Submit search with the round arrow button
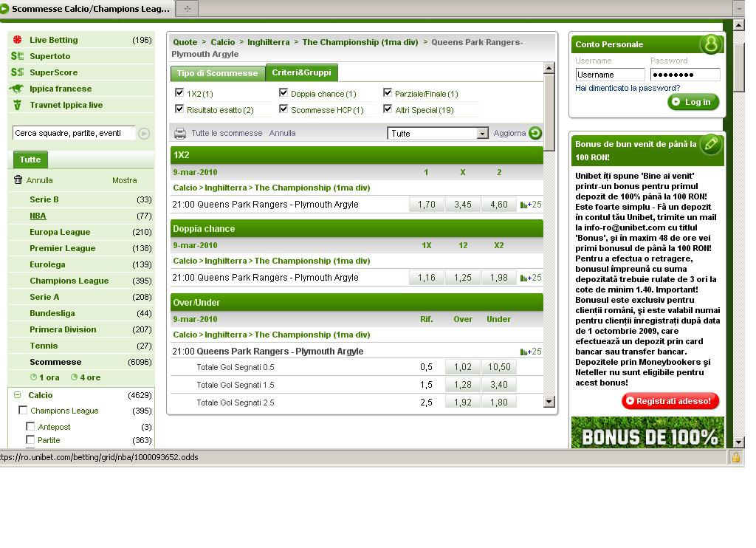 pos(144,133)
